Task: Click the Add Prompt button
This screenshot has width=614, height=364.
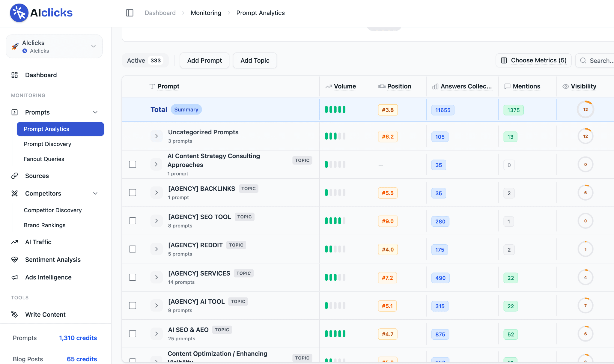Action: [204, 61]
